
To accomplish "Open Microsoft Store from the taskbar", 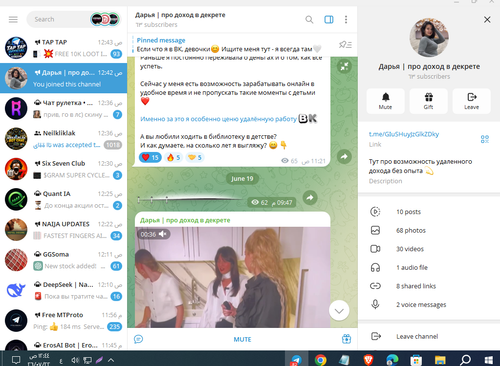I will tap(416, 360).
